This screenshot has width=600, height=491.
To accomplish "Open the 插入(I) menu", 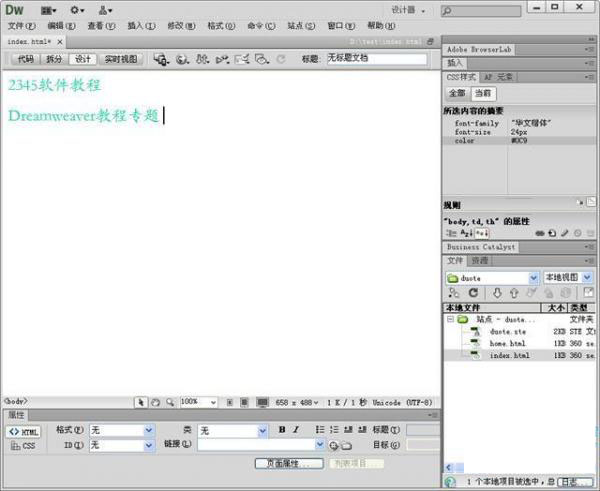I will click(141, 26).
